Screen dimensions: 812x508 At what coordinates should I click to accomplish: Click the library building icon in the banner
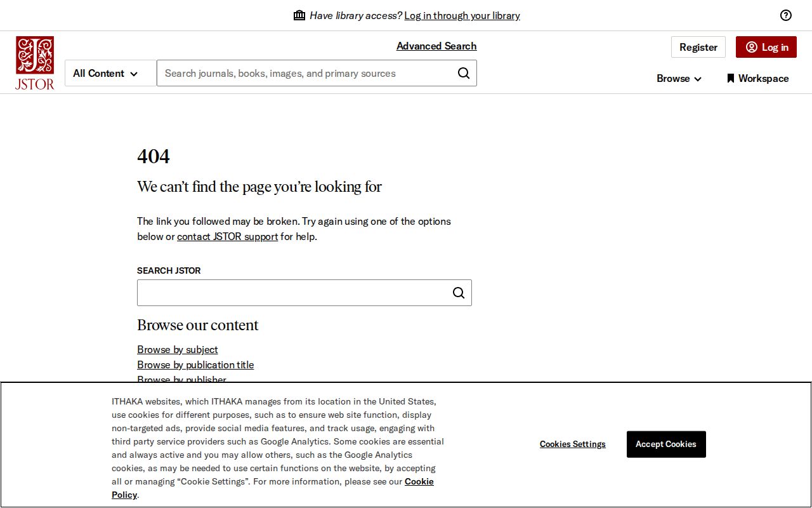tap(299, 15)
